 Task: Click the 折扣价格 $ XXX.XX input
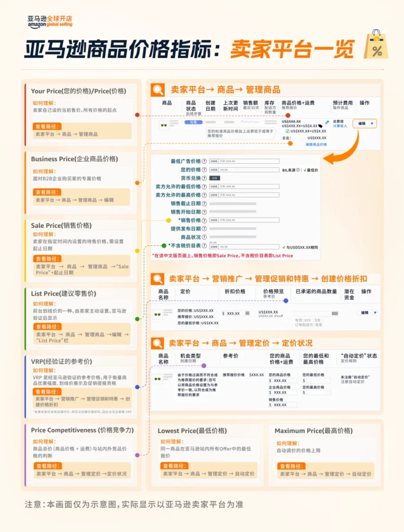[236, 314]
